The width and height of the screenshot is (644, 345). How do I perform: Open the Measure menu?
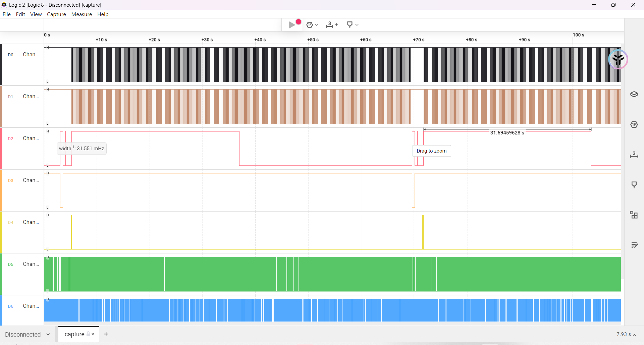[x=82, y=14]
